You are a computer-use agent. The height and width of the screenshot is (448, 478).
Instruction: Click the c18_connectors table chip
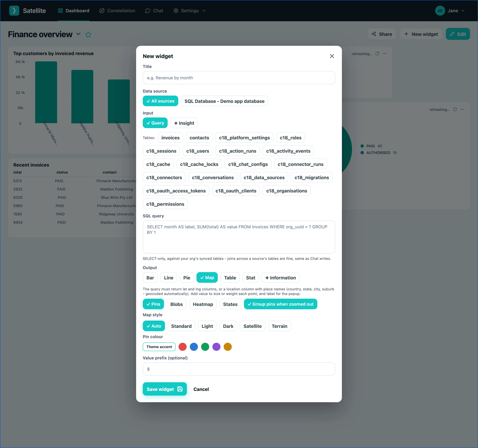pyautogui.click(x=164, y=177)
